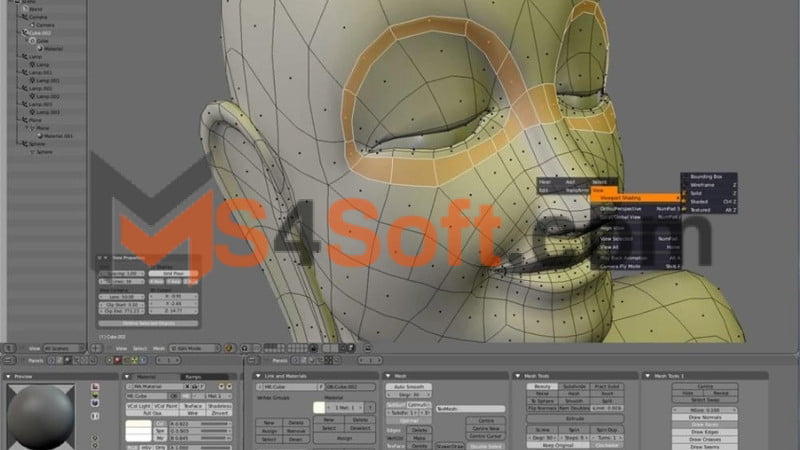This screenshot has height=450, width=800.
Task: Choose Wireframe from the shading submenu
Action: (x=705, y=185)
